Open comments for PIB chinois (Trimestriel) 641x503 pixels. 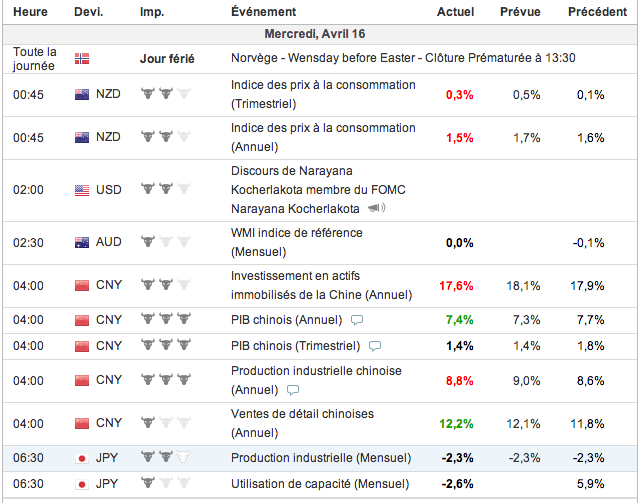tap(375, 346)
